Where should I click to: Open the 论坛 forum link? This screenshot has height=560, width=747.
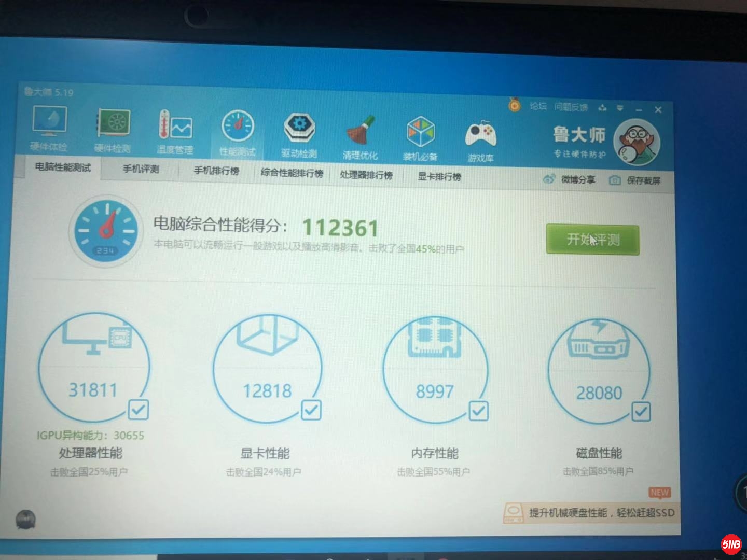click(x=538, y=106)
